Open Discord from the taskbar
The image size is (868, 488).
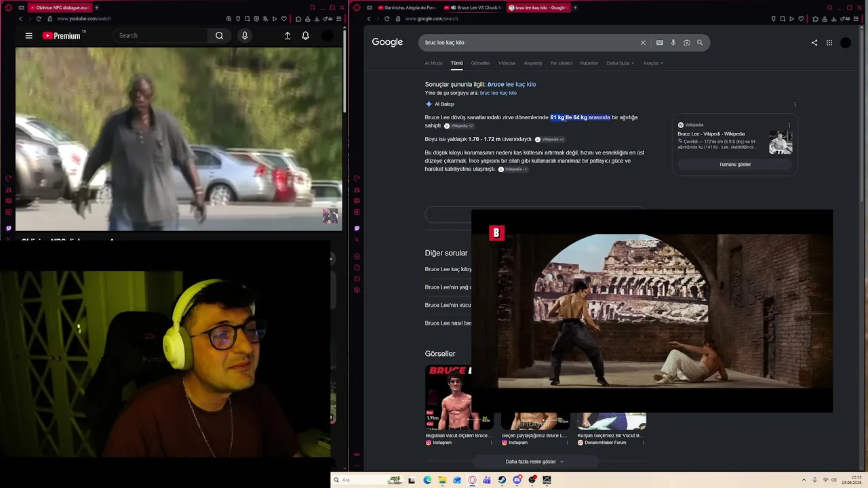click(x=517, y=480)
